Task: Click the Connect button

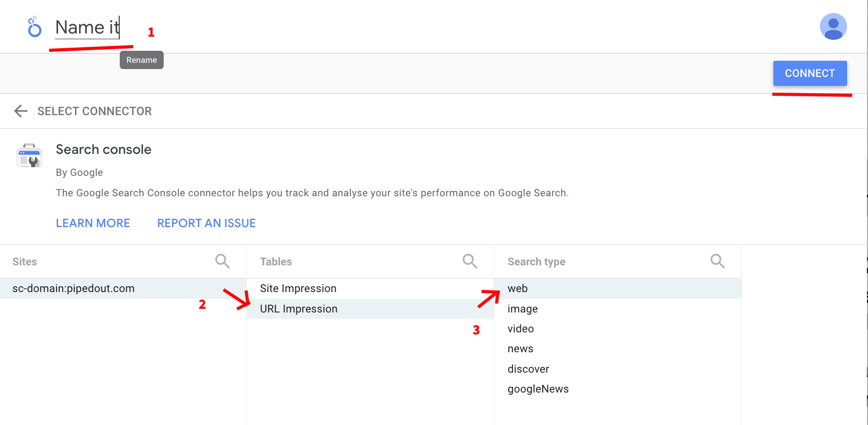Action: point(810,73)
